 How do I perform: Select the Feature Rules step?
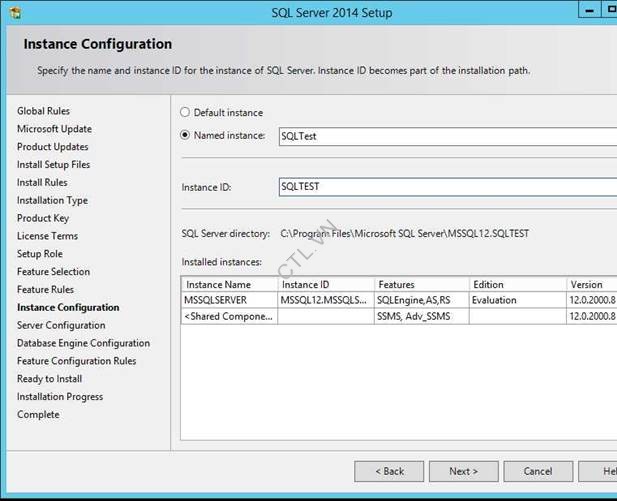click(45, 289)
